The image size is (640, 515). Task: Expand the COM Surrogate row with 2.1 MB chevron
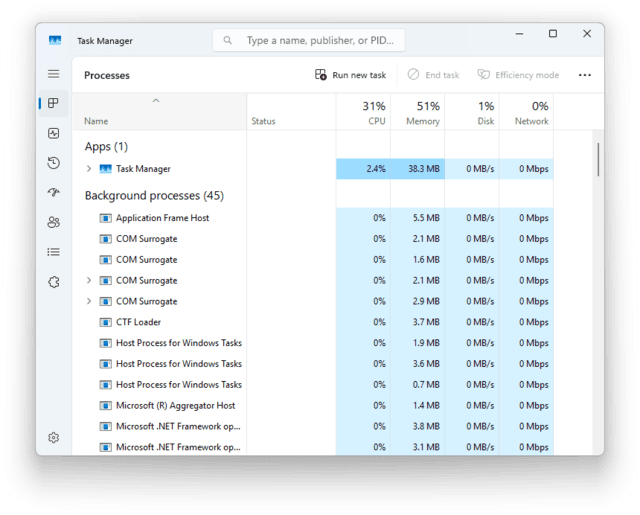click(89, 280)
